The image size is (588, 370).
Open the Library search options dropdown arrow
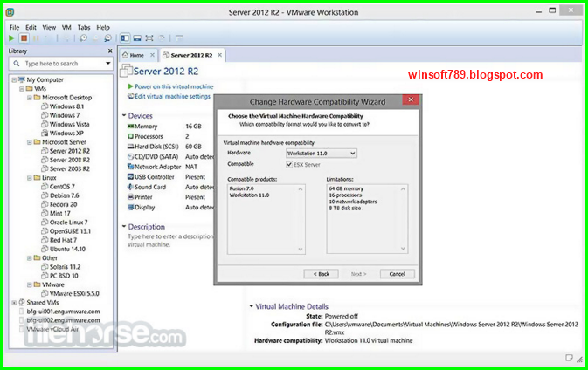(108, 64)
